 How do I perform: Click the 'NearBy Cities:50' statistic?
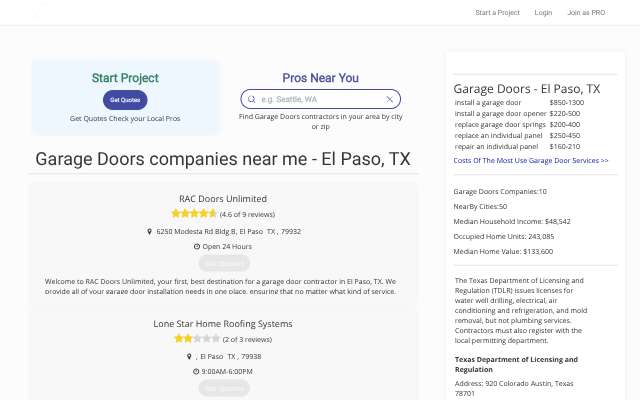tap(480, 207)
